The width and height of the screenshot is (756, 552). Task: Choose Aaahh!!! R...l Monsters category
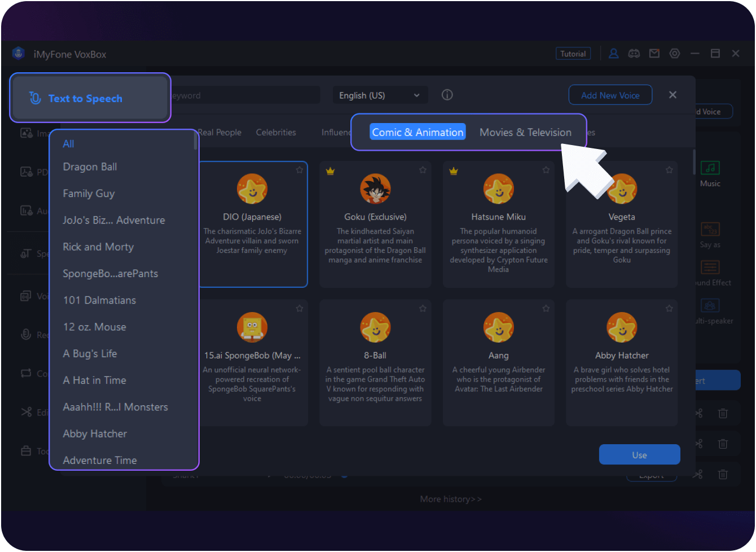point(115,407)
